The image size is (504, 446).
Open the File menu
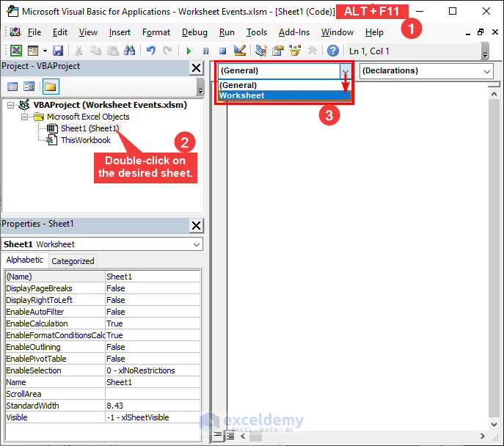34,32
